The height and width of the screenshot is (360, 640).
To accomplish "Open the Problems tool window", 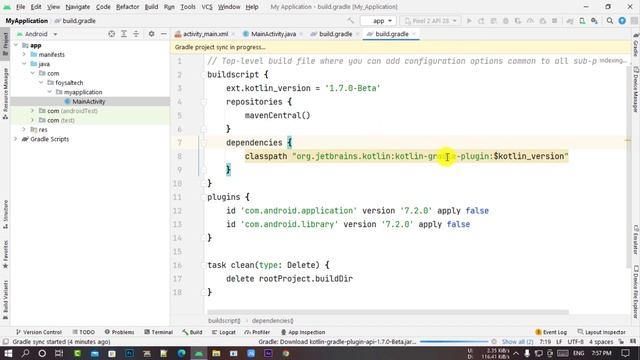I will click(x=119, y=332).
